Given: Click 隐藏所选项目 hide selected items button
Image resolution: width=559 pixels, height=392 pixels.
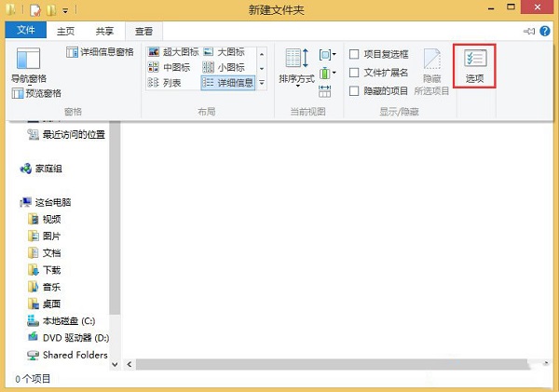Looking at the screenshot, I should coord(431,72).
